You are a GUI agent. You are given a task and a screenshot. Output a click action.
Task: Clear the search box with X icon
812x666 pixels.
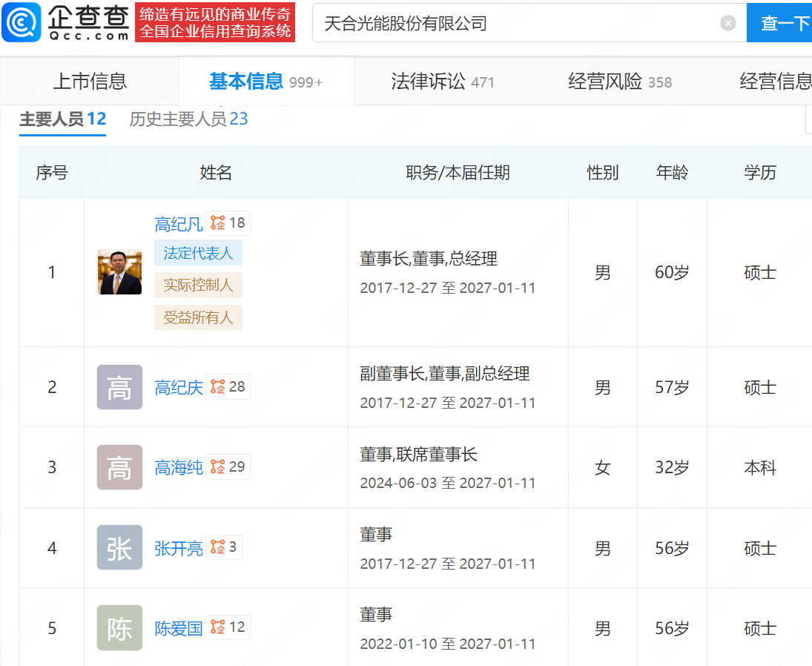727,23
